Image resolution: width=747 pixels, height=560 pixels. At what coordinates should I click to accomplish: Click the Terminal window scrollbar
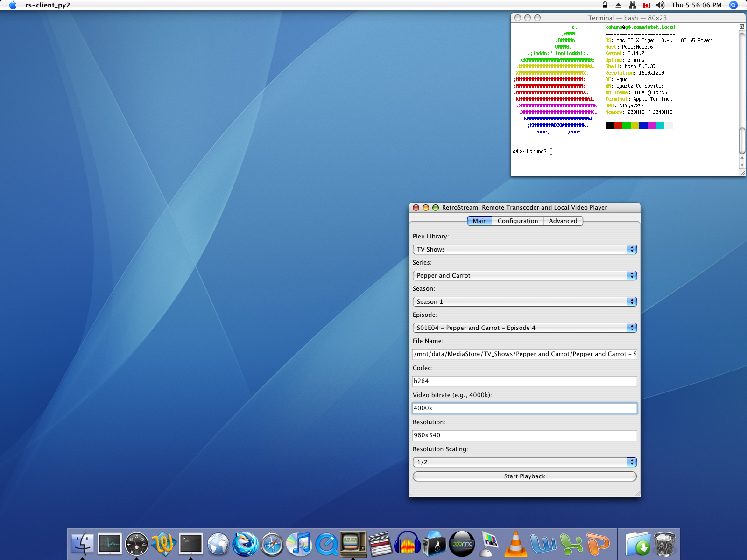click(x=742, y=140)
